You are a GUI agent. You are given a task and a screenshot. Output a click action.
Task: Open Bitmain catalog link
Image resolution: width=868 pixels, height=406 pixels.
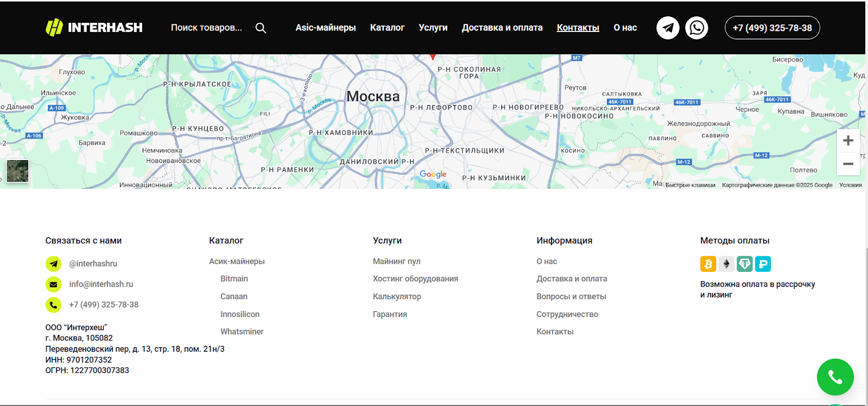pyautogui.click(x=234, y=279)
